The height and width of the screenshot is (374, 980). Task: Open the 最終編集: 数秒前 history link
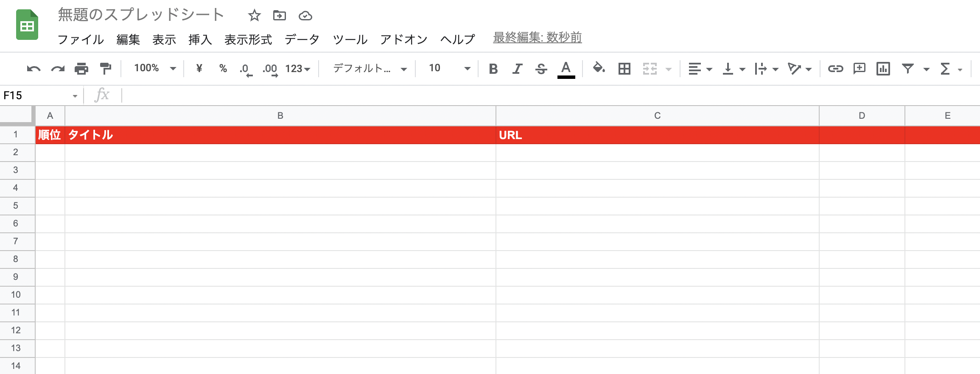click(537, 37)
